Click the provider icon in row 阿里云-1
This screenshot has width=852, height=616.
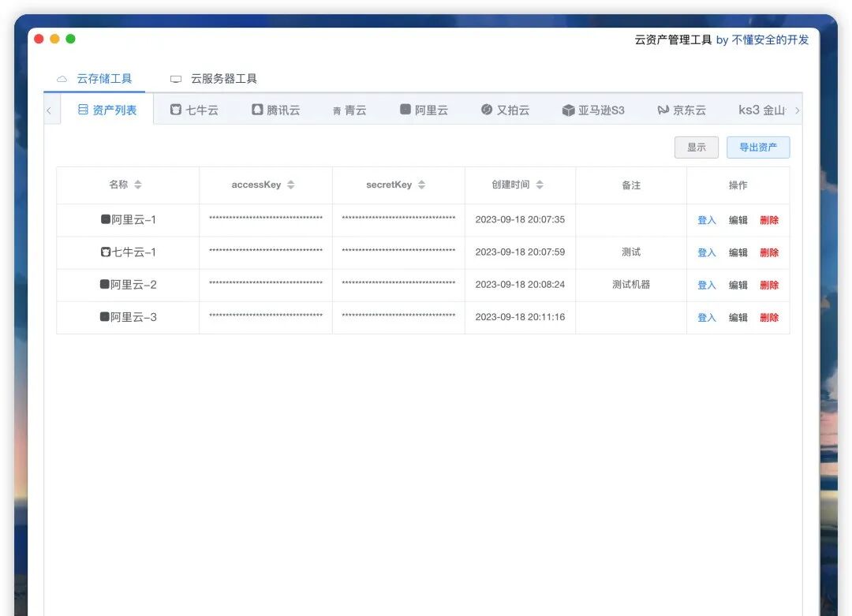pyautogui.click(x=106, y=219)
